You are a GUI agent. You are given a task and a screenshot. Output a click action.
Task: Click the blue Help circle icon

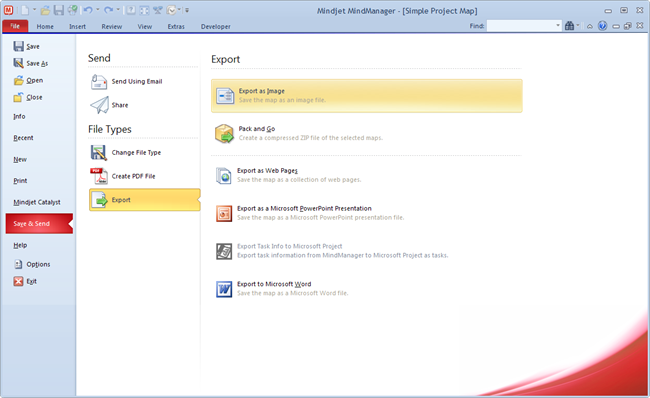point(602,26)
